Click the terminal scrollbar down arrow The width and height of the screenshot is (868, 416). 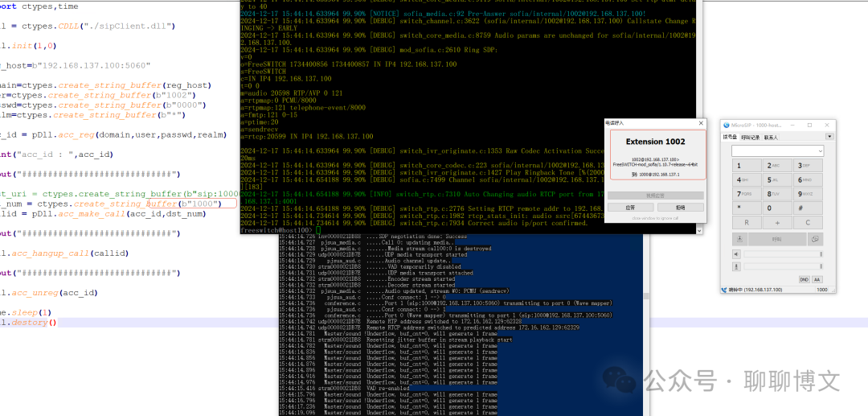coord(698,230)
